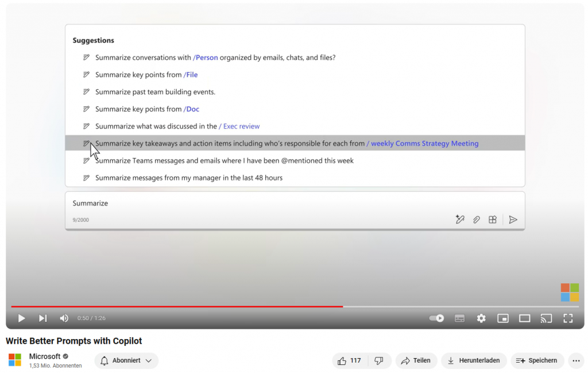Open video settings gear
Viewport: 588px width, 373px height.
point(481,318)
